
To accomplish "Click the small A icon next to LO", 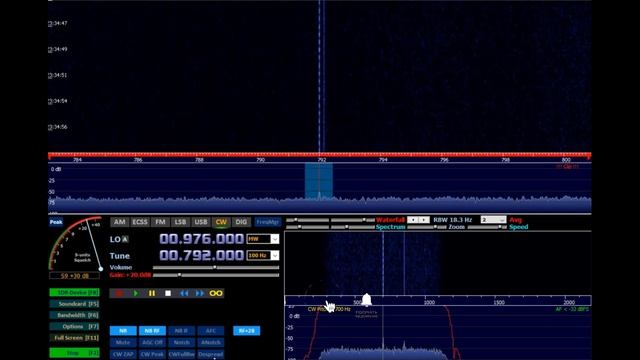I will pyautogui.click(x=125, y=239).
